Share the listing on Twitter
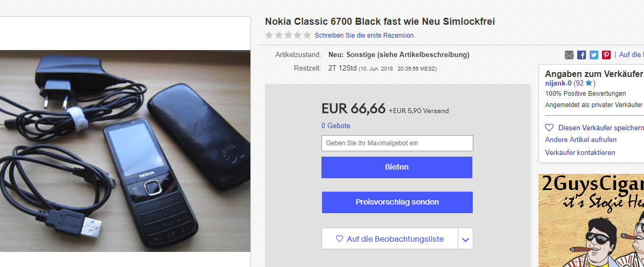 pos(594,55)
